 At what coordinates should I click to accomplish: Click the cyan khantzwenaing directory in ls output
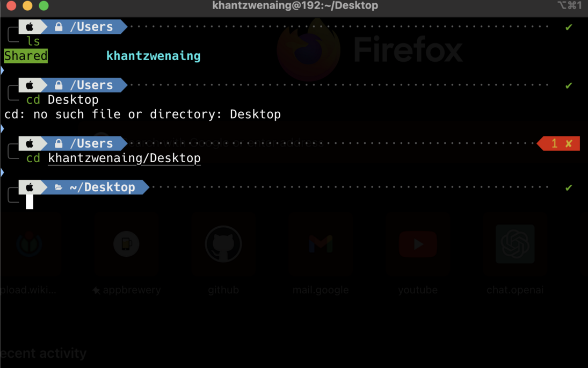[x=153, y=56]
